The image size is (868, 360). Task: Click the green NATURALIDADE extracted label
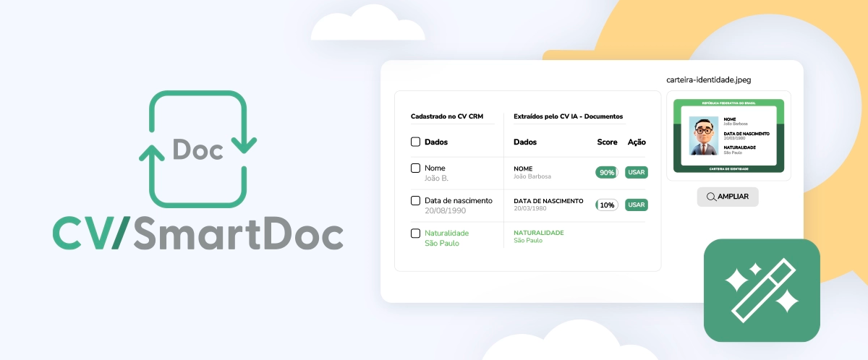click(538, 233)
